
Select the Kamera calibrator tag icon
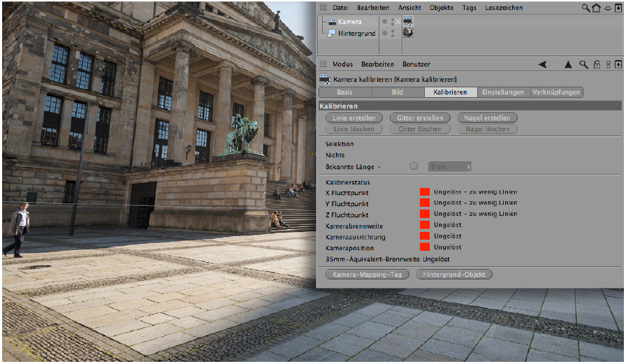tap(408, 22)
